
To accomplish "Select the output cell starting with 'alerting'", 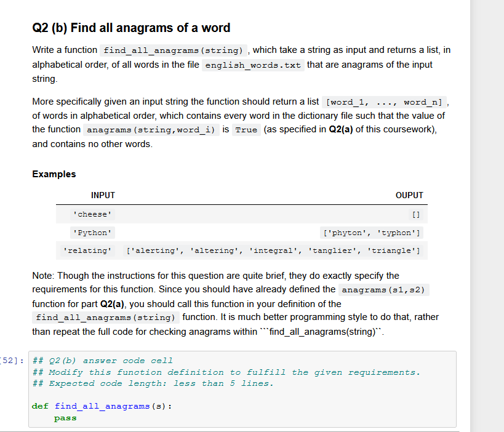I will coord(273,250).
